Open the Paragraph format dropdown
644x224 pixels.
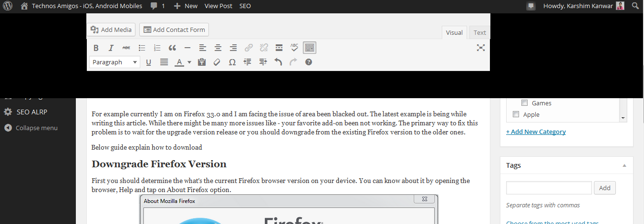(114, 62)
